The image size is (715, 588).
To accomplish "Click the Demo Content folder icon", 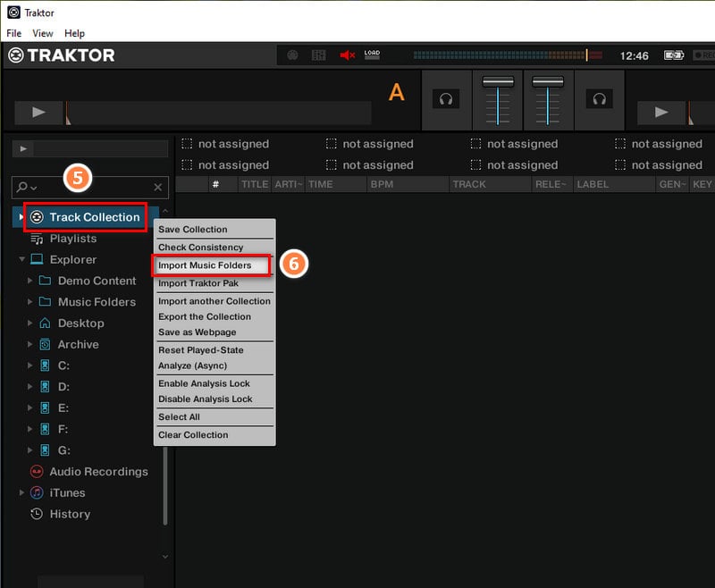I will point(46,281).
